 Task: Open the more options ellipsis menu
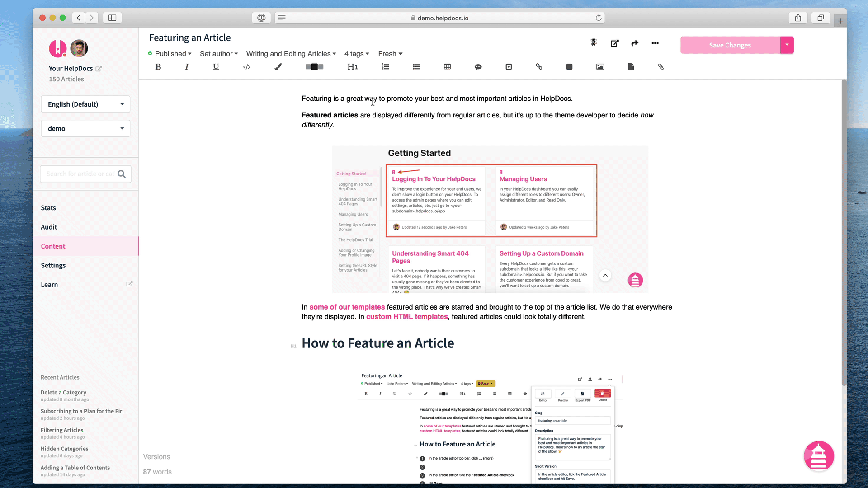point(655,43)
